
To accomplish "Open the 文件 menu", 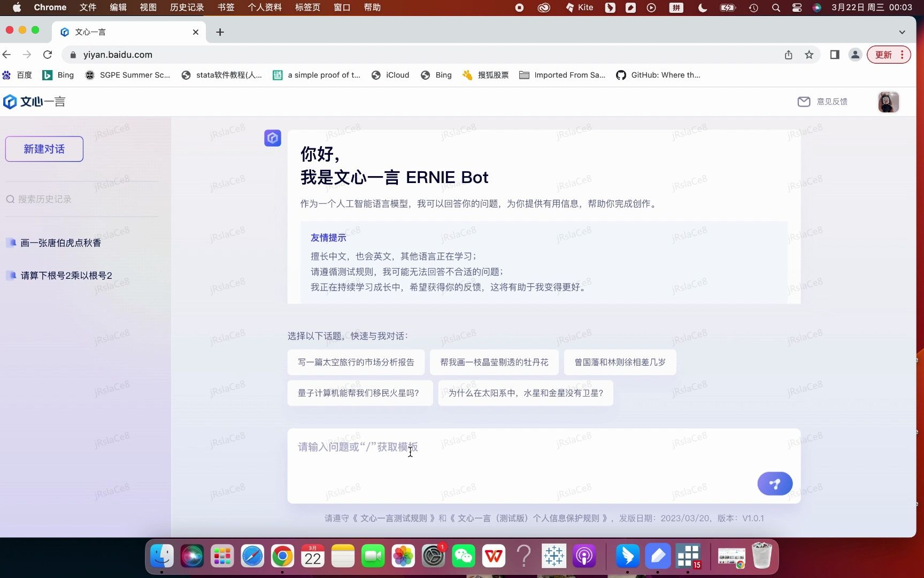I will [88, 7].
